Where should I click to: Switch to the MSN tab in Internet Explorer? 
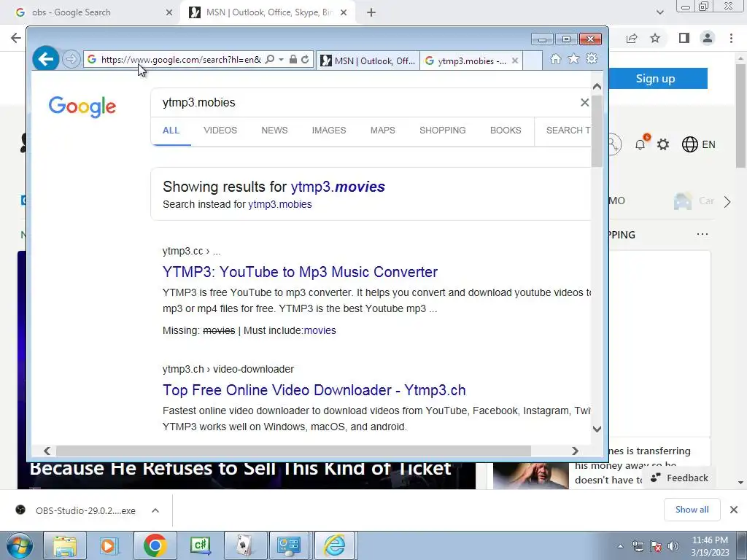point(368,61)
